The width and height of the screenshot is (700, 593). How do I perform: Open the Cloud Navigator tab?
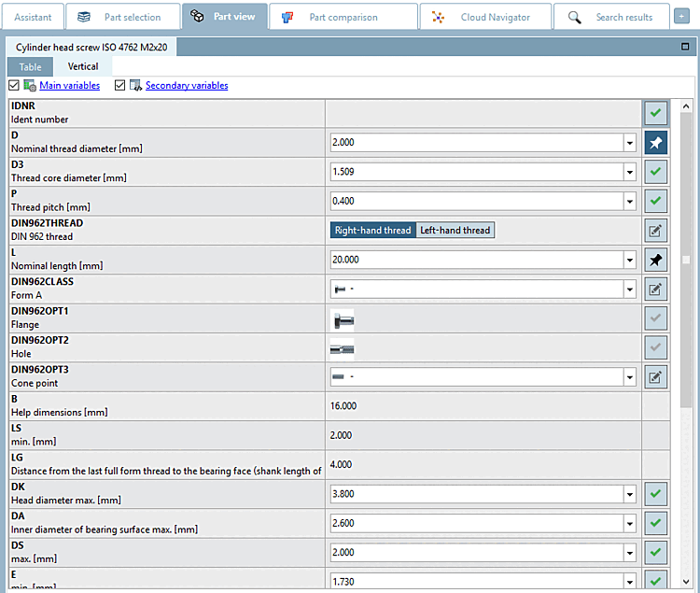[485, 17]
